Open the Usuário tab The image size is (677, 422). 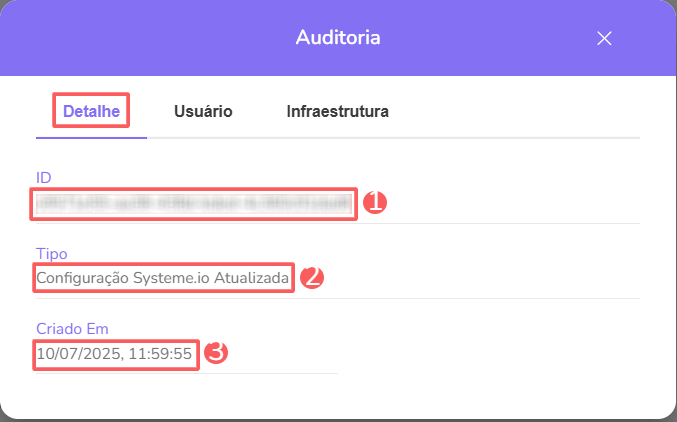(x=203, y=111)
